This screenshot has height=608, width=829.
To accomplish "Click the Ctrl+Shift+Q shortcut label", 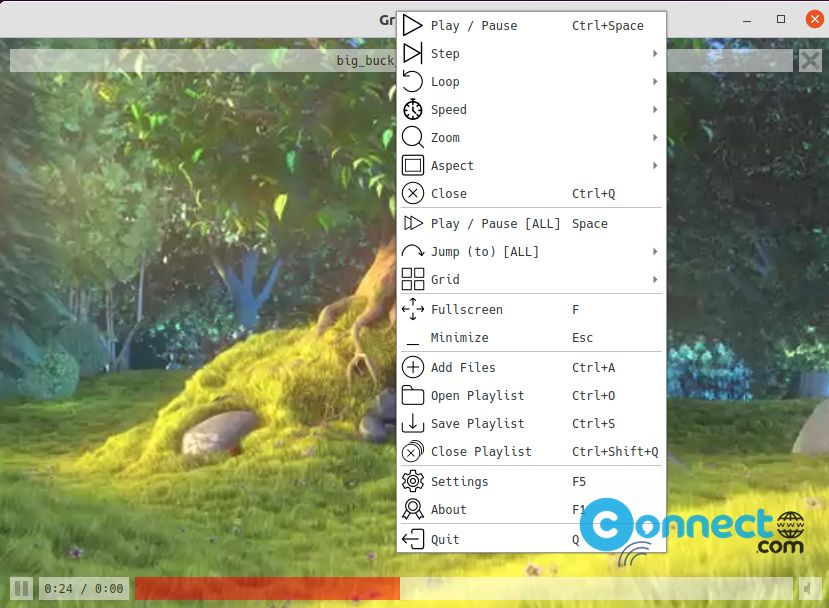I will point(615,451).
